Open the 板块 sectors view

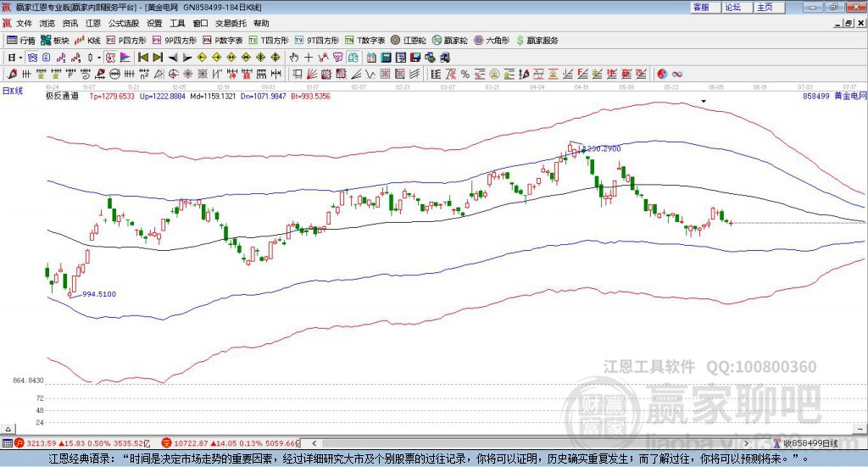pos(55,41)
